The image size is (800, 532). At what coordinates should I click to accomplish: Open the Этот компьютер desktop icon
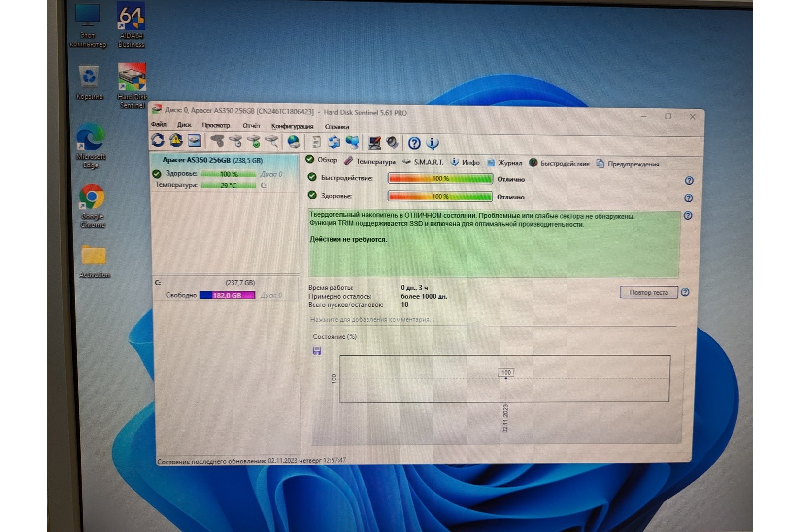tap(88, 26)
